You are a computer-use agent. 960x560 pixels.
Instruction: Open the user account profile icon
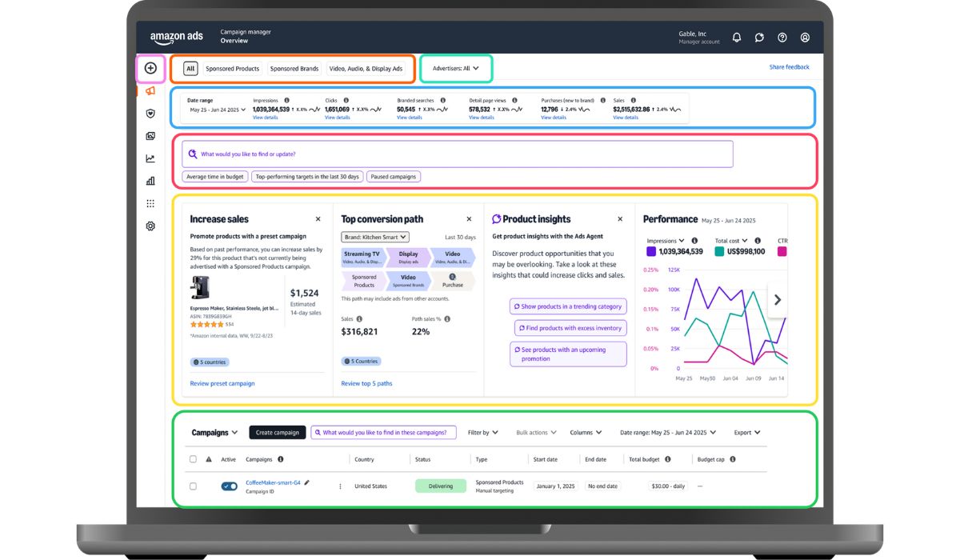pos(805,38)
